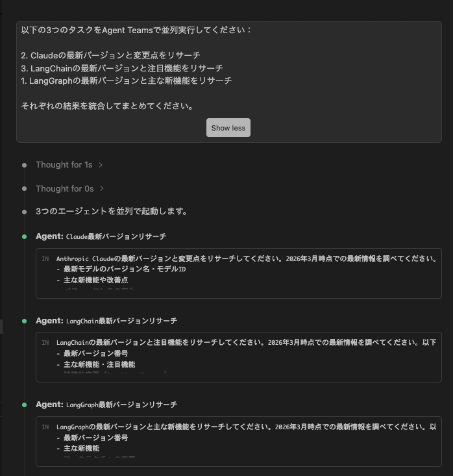Image resolution: width=453 pixels, height=476 pixels.
Task: Open the "Thought for 0s" reasoning label
Action: (65, 189)
